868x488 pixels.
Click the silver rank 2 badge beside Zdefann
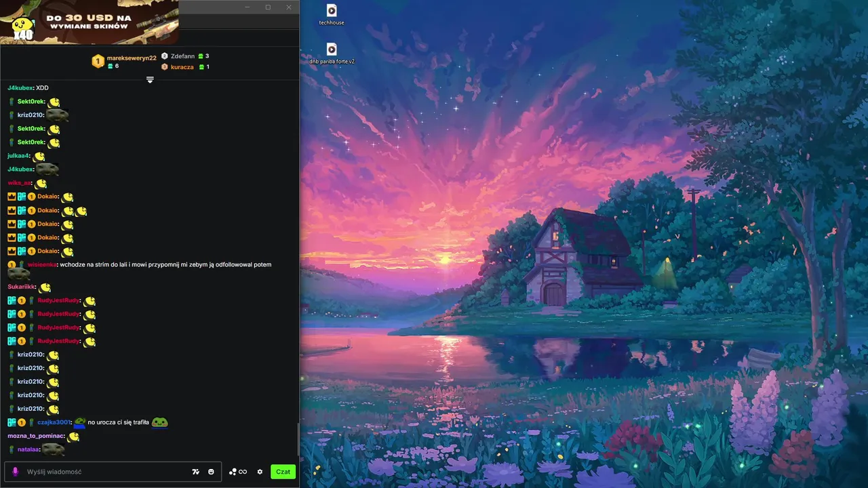click(x=165, y=56)
